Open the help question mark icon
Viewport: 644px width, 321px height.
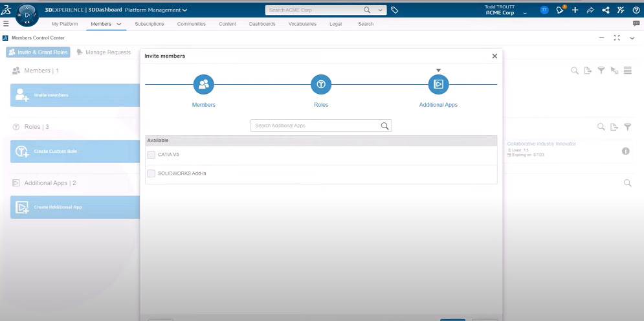[x=636, y=10]
